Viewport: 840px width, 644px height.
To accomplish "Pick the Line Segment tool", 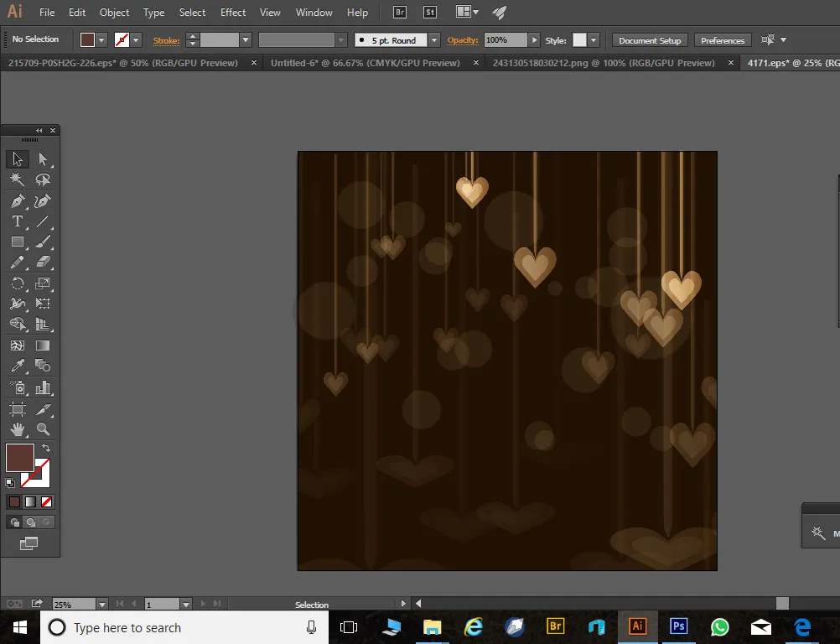I will (x=43, y=221).
